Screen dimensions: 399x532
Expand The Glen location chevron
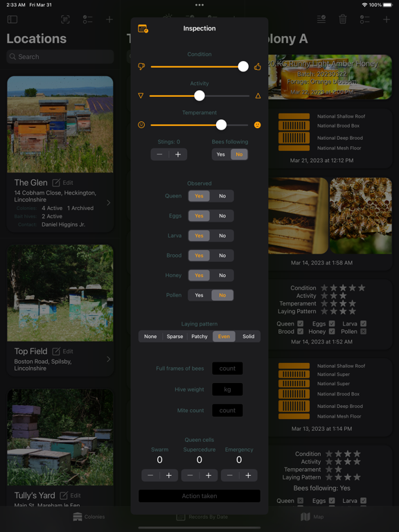tap(109, 202)
